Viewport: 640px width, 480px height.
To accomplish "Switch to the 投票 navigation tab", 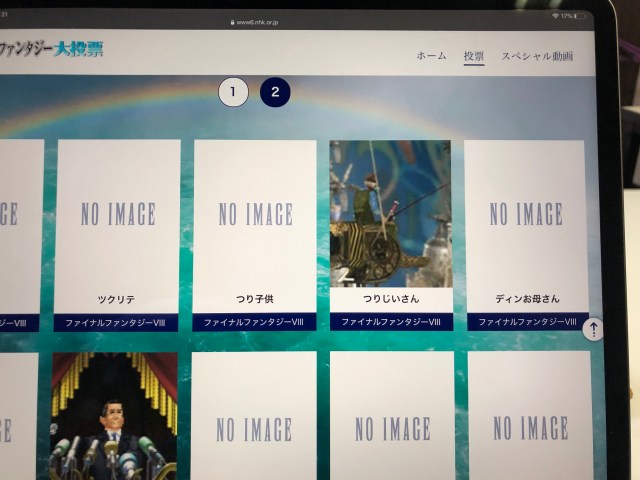I will click(x=473, y=56).
